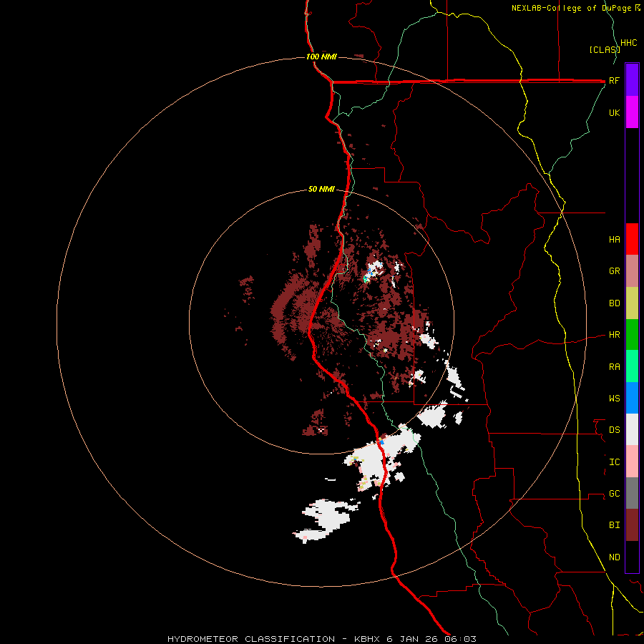The image size is (644, 644).
Task: Click the 'IC' legend label
Action: 614,462
